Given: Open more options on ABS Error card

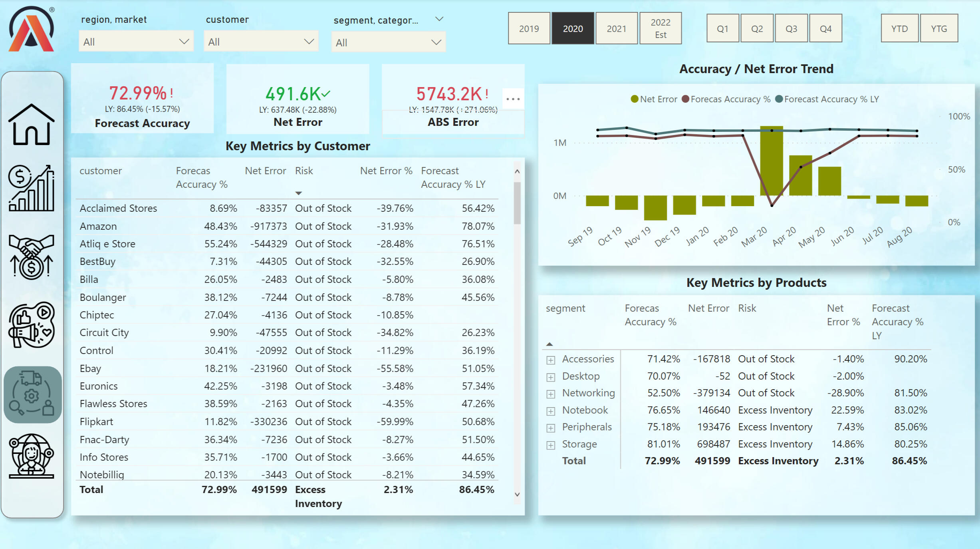Looking at the screenshot, I should [x=513, y=99].
